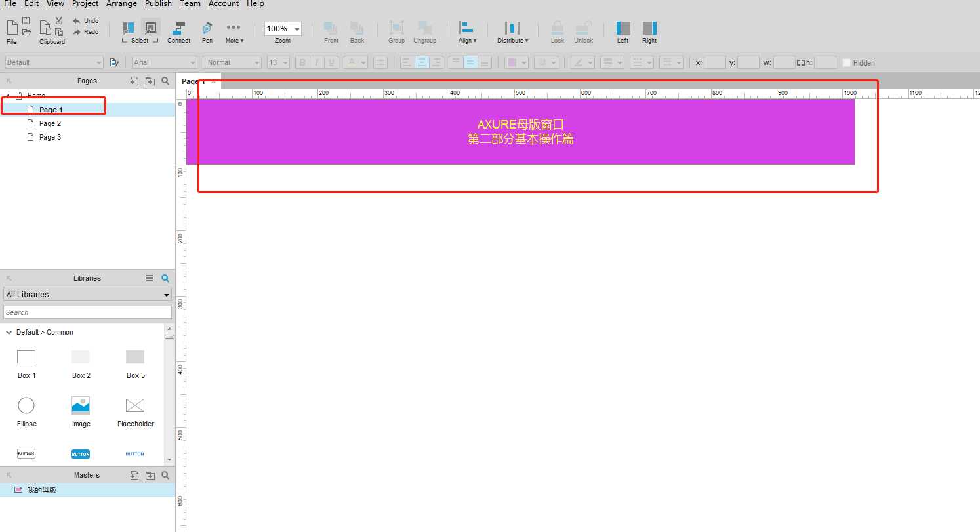Choose the contained Select mode tool

click(151, 28)
